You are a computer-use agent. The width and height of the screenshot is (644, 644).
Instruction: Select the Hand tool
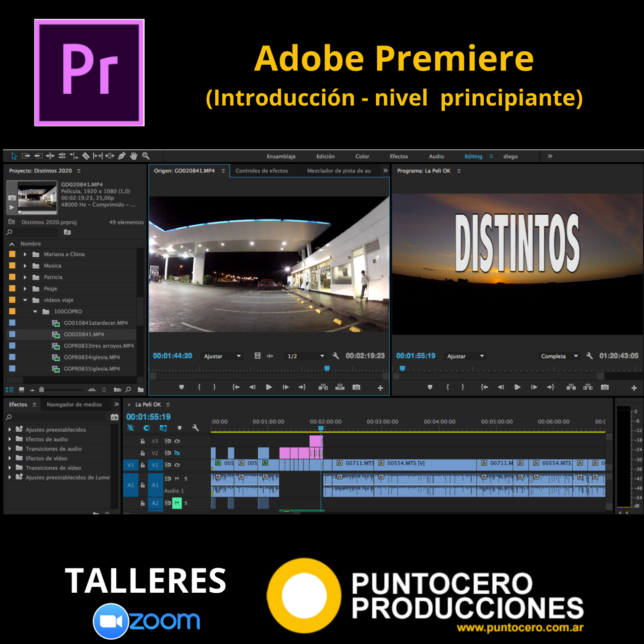coord(134,156)
